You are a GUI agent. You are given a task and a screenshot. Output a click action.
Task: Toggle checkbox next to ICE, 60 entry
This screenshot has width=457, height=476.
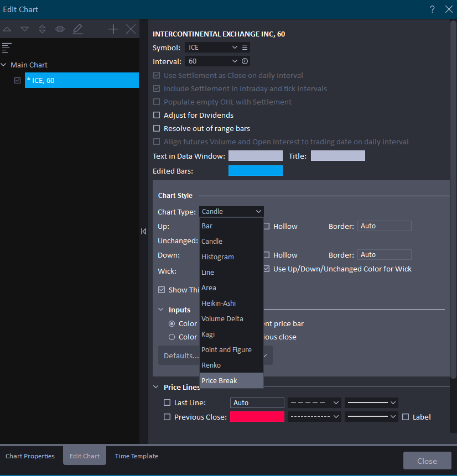17,81
